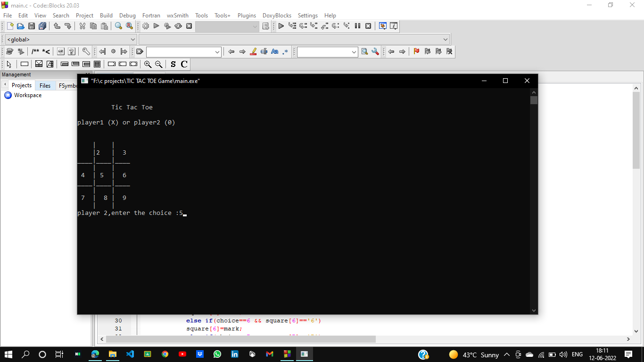Image resolution: width=644 pixels, height=362 pixels.
Task: Build the project using the gear icon
Action: (146, 26)
